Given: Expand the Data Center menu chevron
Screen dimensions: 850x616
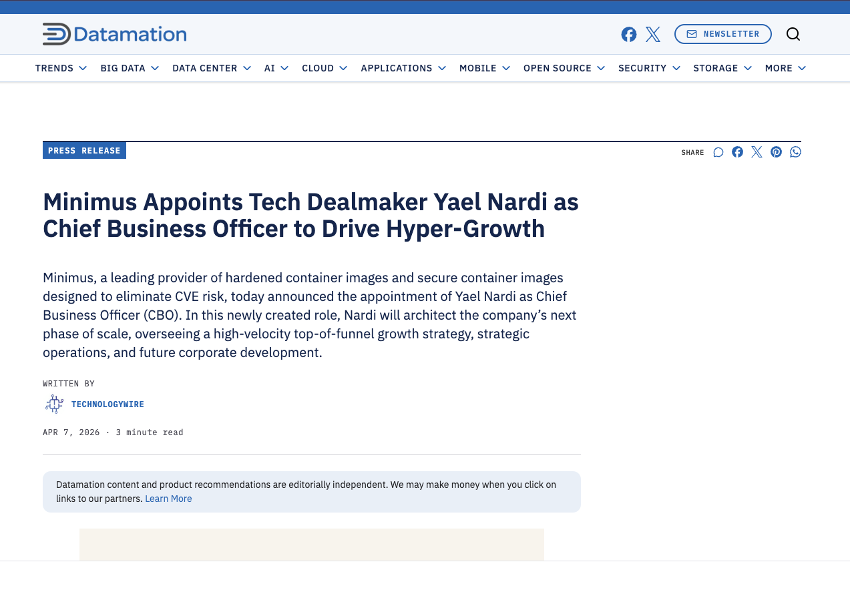Looking at the screenshot, I should [247, 68].
